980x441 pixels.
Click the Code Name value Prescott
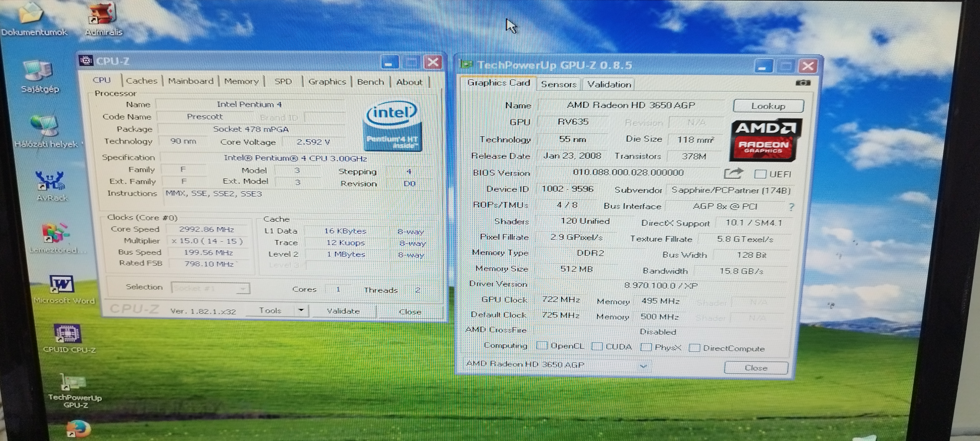coord(206,116)
